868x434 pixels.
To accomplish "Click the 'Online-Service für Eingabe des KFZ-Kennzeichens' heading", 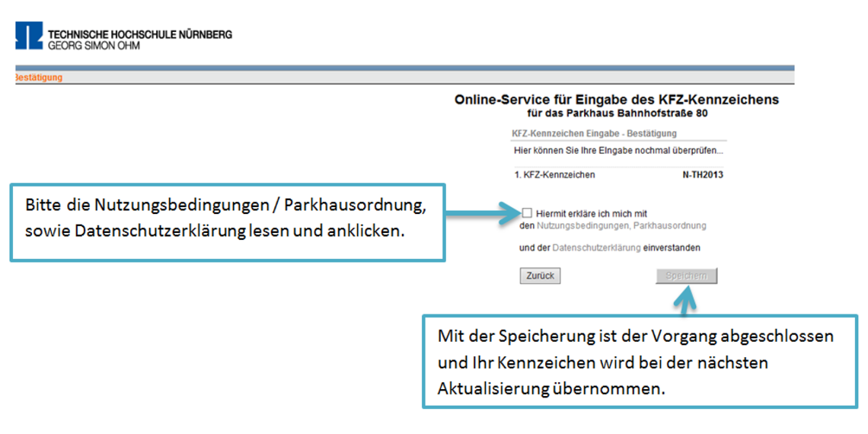I will 617,100.
